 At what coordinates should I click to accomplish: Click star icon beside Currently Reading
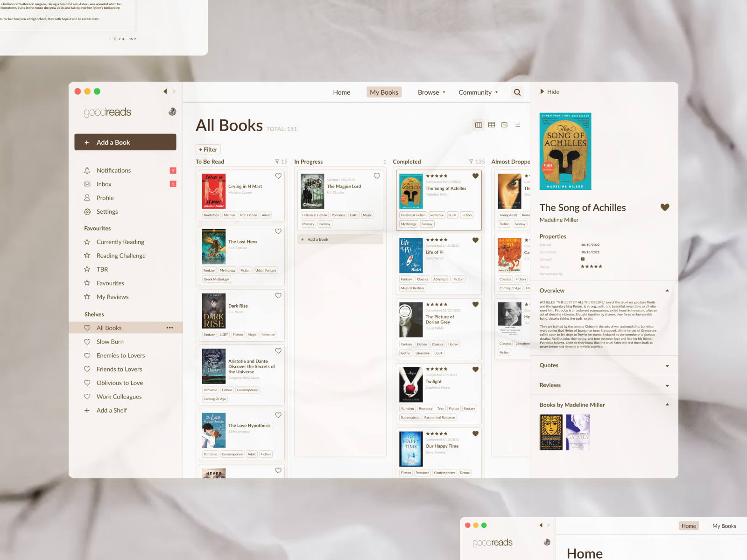click(87, 242)
